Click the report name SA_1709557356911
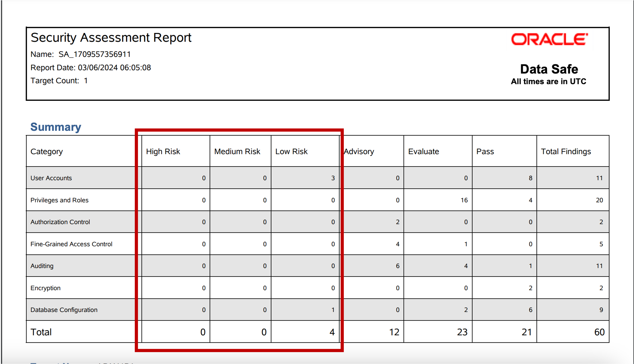The height and width of the screenshot is (364, 634). pos(95,54)
